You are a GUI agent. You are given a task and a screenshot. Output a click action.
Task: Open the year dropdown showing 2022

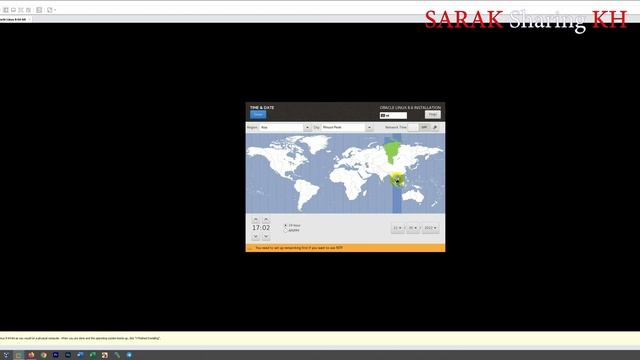pos(431,228)
